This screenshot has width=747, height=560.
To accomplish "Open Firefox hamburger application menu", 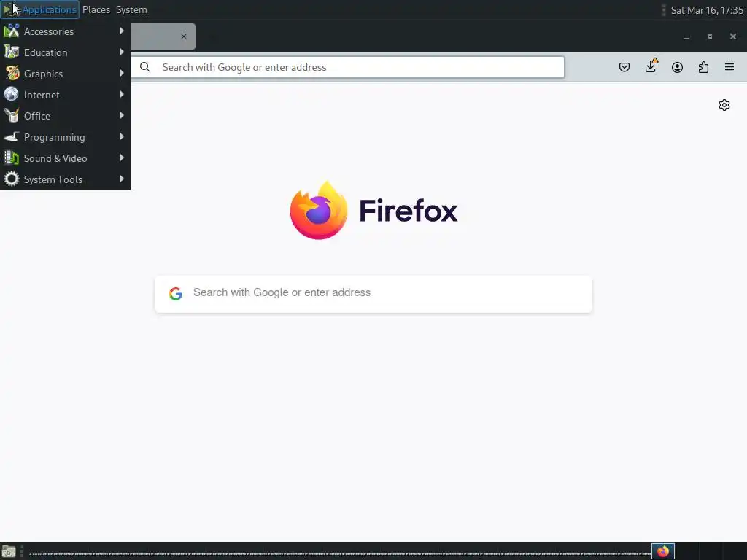I will tap(729, 67).
